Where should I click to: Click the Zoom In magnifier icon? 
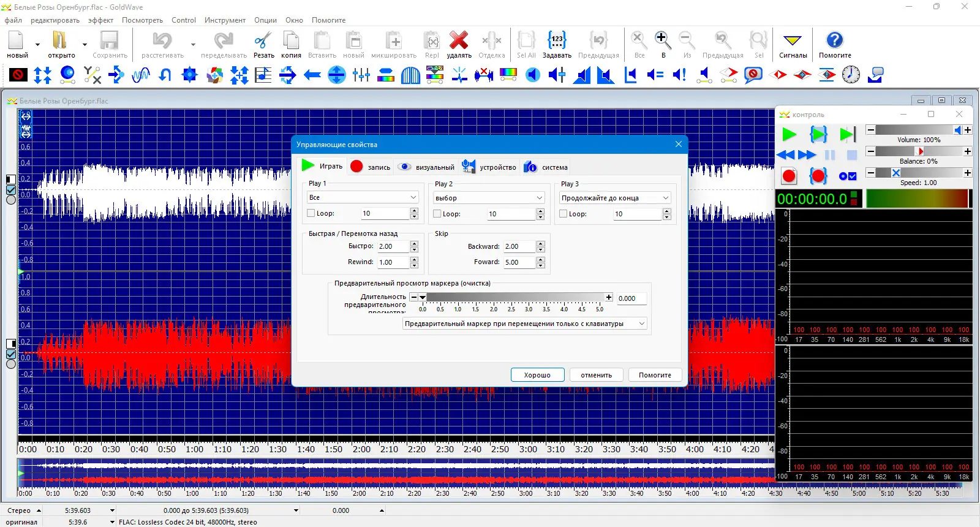click(662, 41)
